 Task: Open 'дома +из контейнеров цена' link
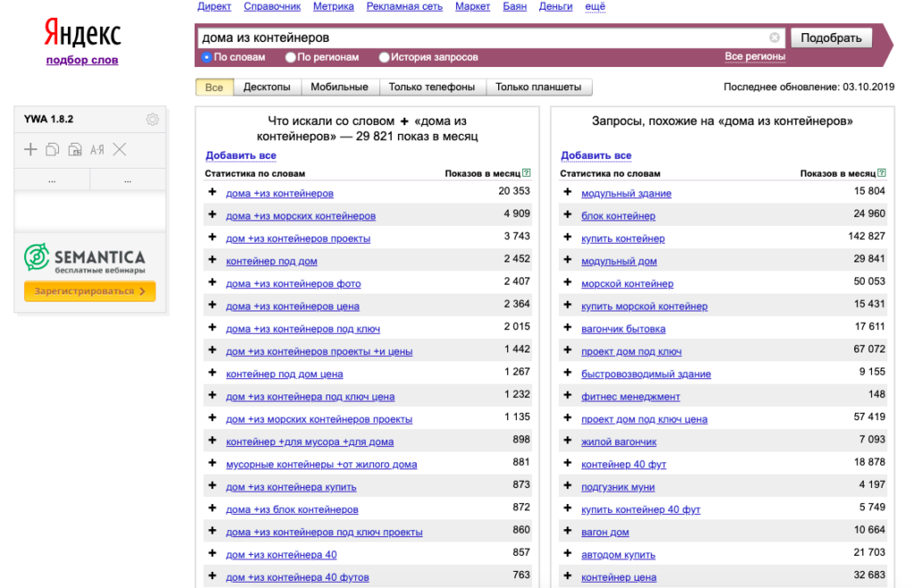[293, 306]
